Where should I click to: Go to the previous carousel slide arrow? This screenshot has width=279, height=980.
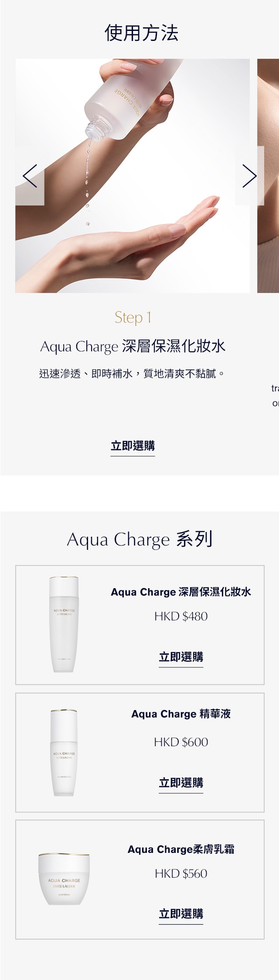(30, 176)
